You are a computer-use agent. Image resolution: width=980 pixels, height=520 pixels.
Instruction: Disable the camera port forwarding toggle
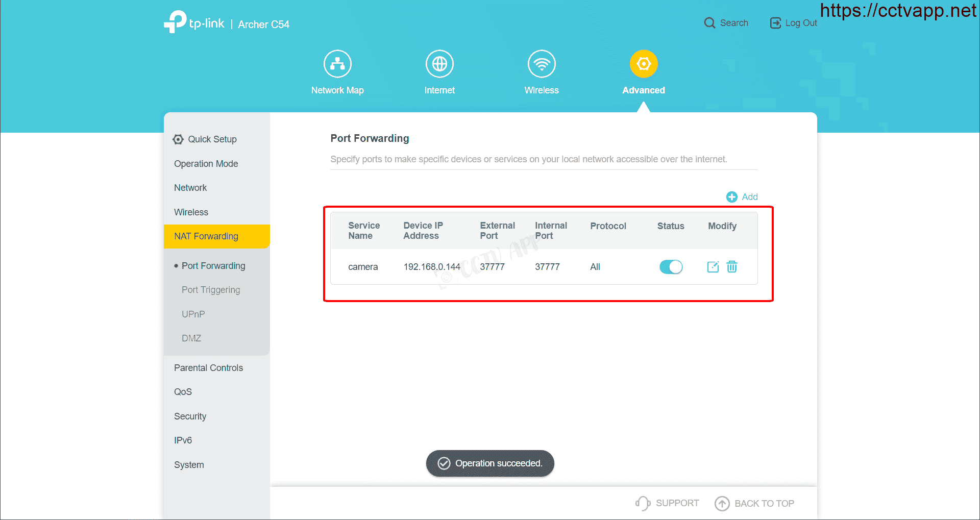(x=671, y=267)
